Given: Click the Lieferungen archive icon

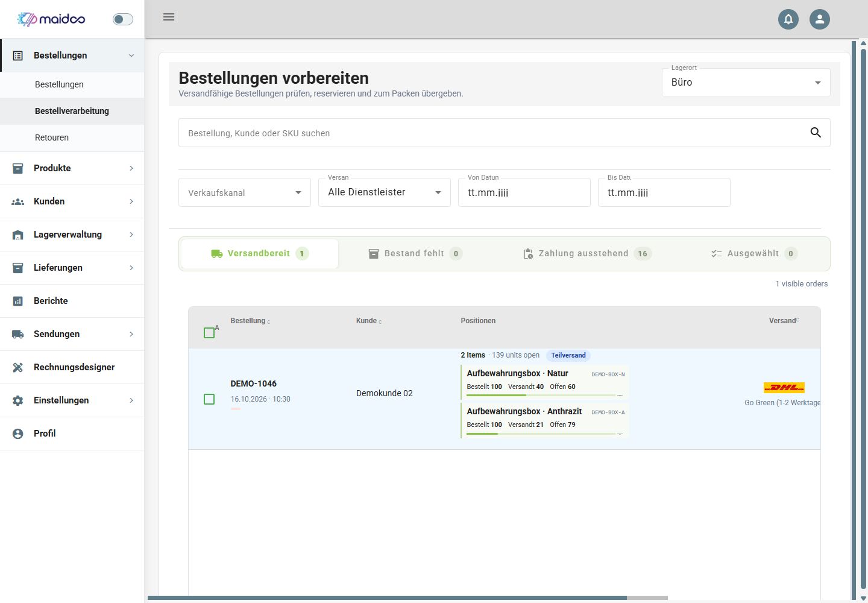Looking at the screenshot, I should [18, 268].
